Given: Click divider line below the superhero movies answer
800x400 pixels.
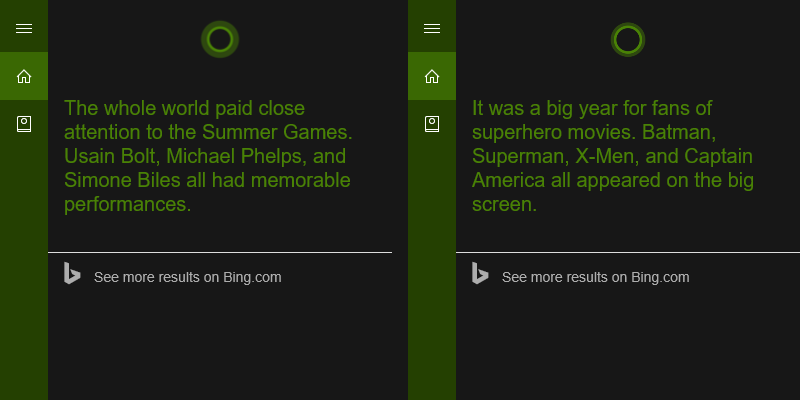Looking at the screenshot, I should (628, 252).
